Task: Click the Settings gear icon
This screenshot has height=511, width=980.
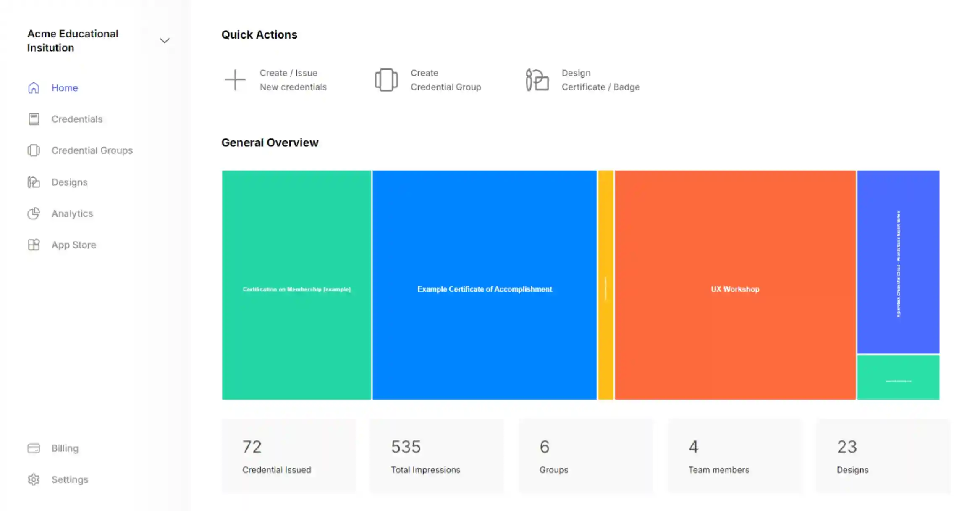Action: point(34,479)
